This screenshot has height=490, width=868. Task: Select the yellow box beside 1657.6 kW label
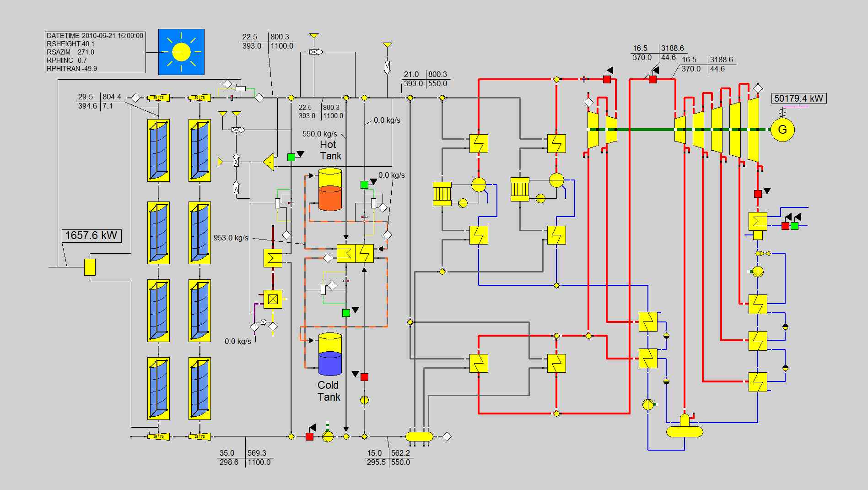point(90,267)
